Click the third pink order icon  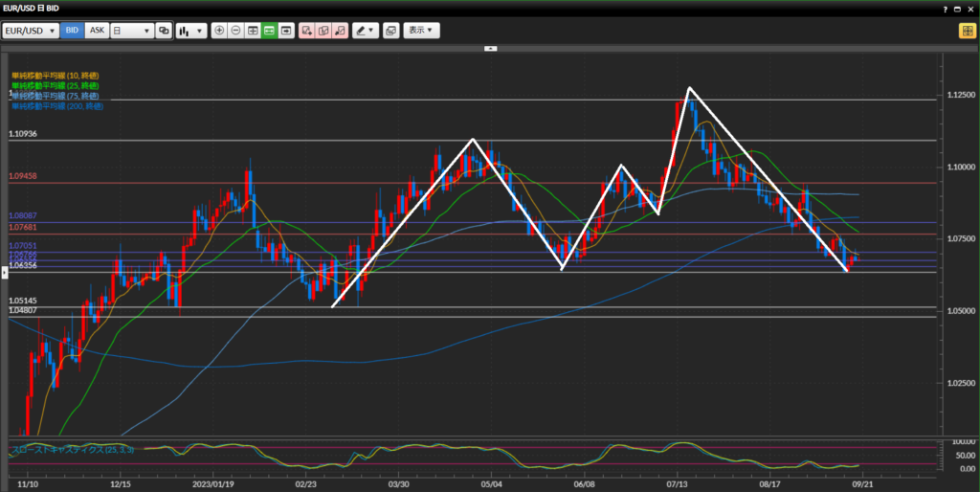tap(339, 31)
